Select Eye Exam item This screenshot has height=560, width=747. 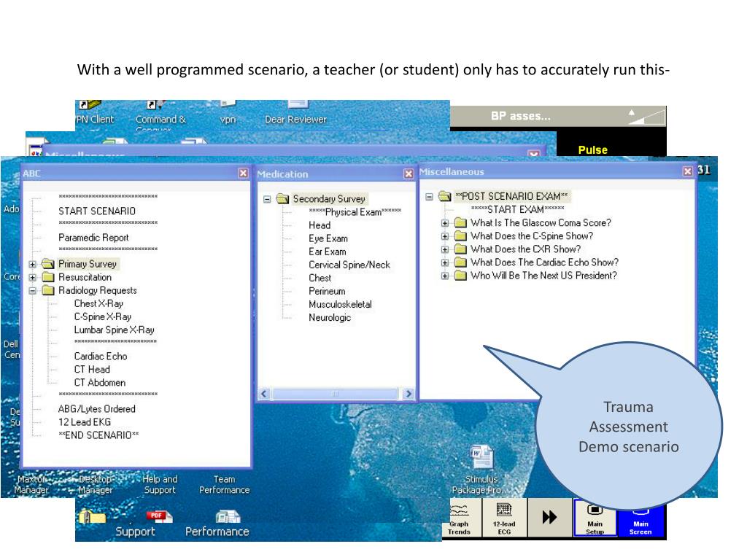click(328, 238)
